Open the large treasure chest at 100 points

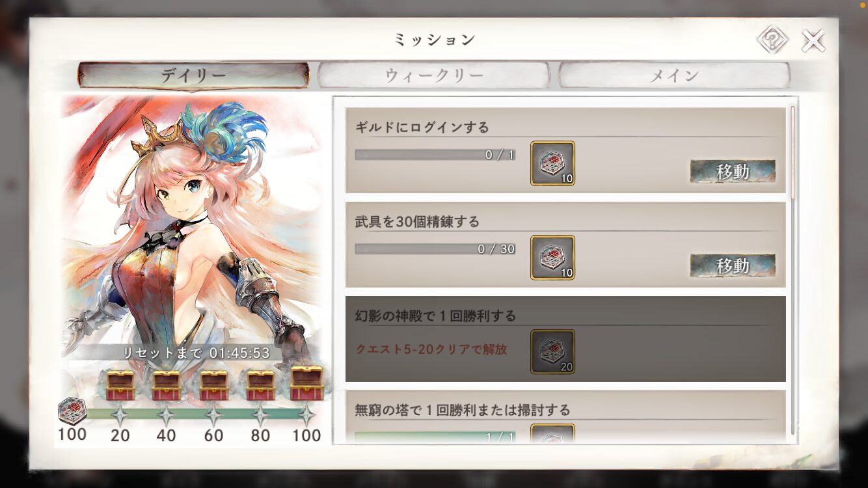(306, 383)
